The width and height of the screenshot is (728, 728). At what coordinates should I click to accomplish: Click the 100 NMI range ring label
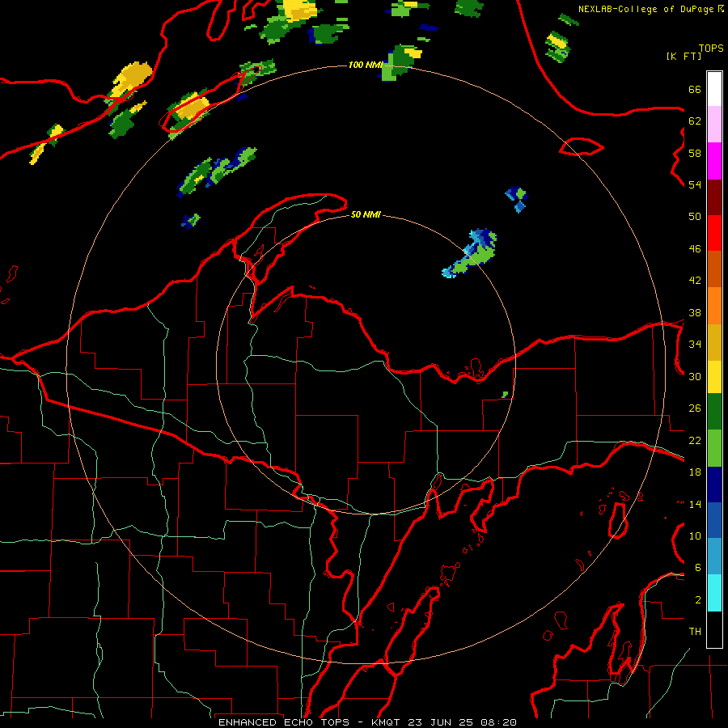pyautogui.click(x=366, y=65)
